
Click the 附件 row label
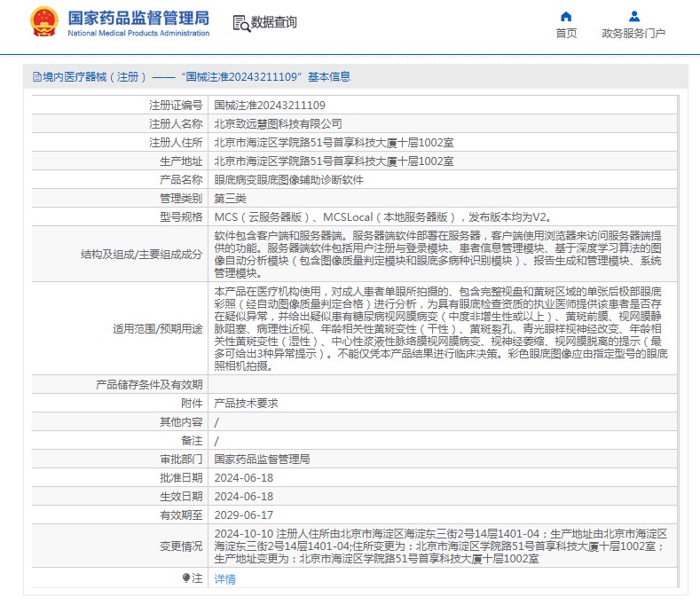[x=192, y=403]
